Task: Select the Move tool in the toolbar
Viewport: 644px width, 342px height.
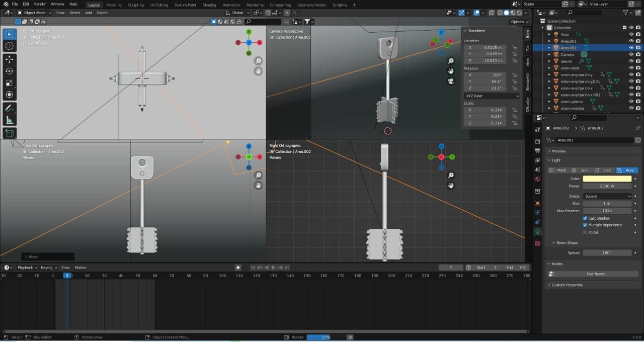Action: 9,59
